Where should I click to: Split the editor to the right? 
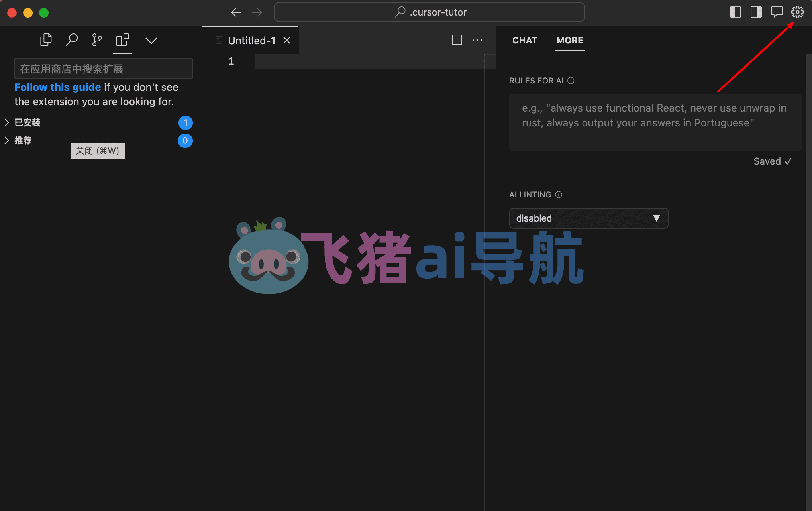pos(457,40)
